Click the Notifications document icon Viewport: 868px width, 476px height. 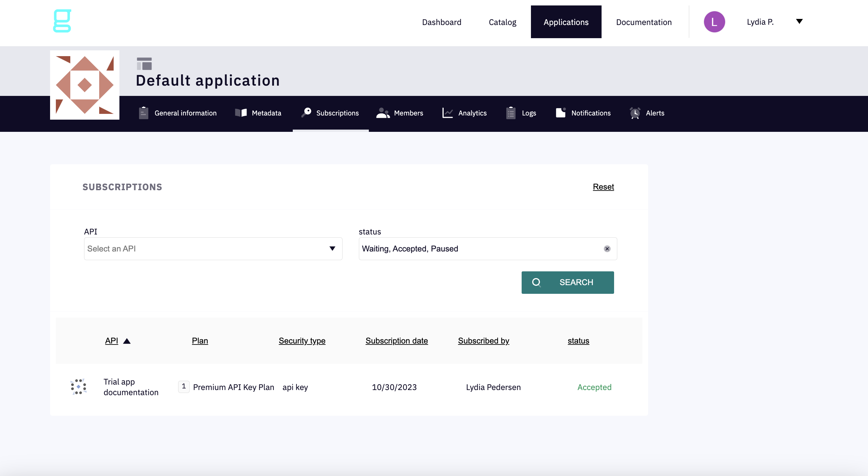click(x=561, y=113)
